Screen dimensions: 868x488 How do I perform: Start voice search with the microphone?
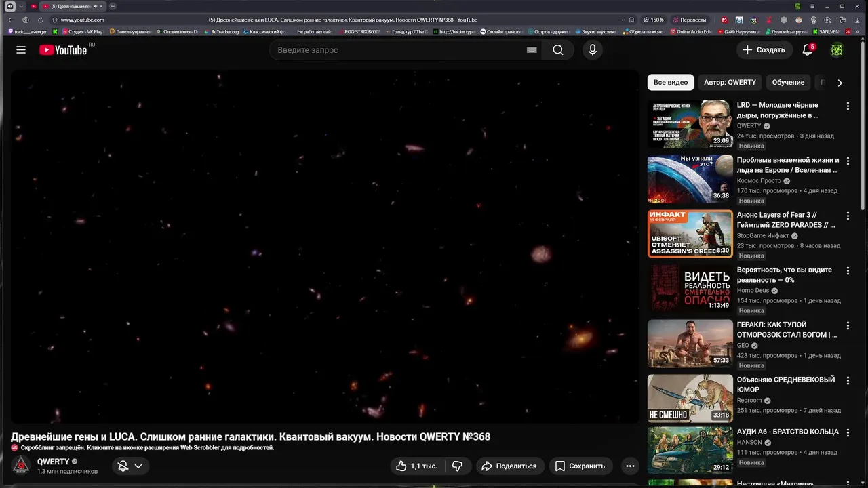592,50
